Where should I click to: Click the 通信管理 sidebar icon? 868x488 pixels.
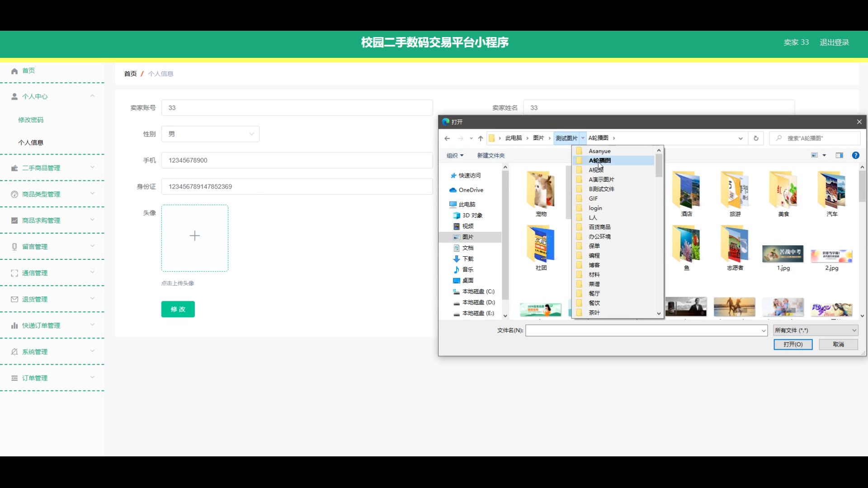point(14,273)
